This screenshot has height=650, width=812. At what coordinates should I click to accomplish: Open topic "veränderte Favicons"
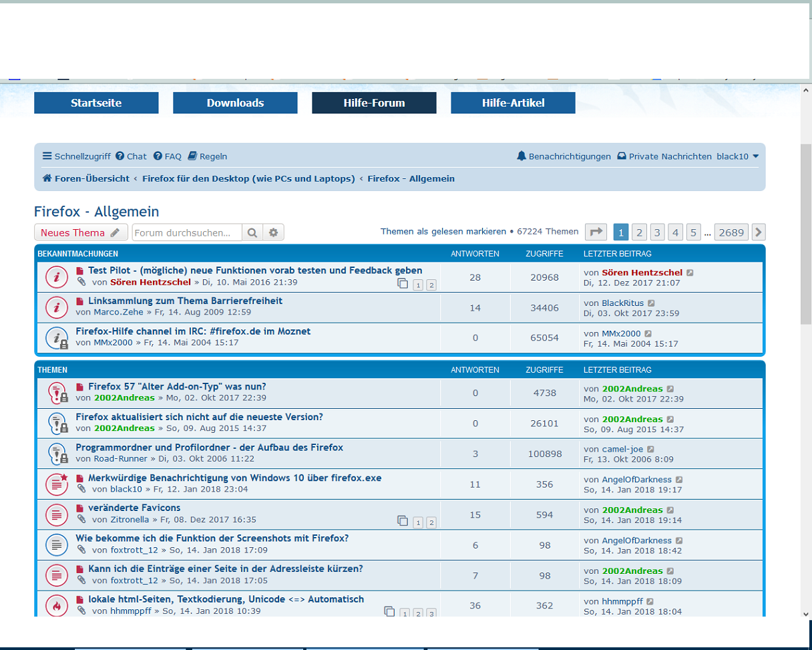[134, 508]
